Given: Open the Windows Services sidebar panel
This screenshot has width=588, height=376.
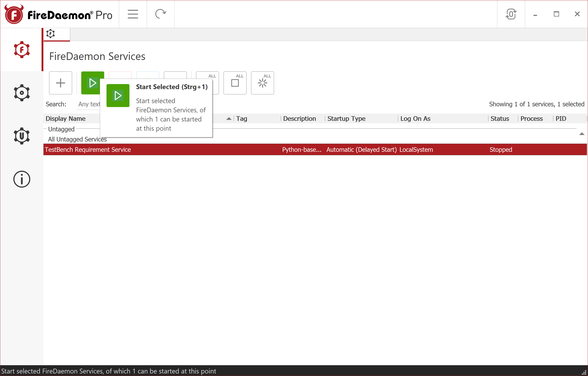Looking at the screenshot, I should 22,93.
